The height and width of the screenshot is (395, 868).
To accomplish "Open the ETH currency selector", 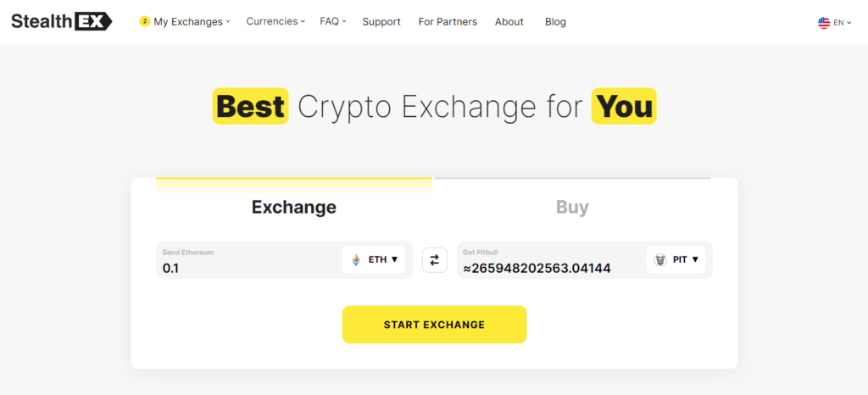I will [x=374, y=259].
